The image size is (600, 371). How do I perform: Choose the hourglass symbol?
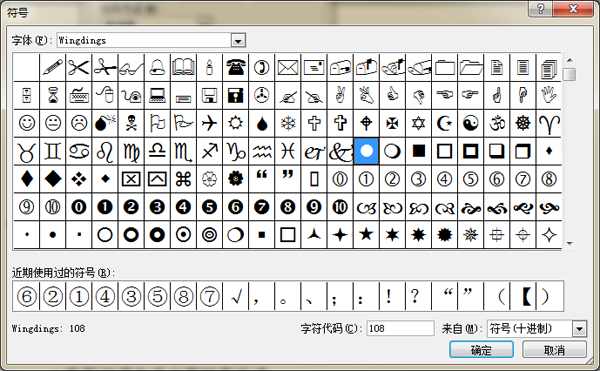tap(53, 95)
